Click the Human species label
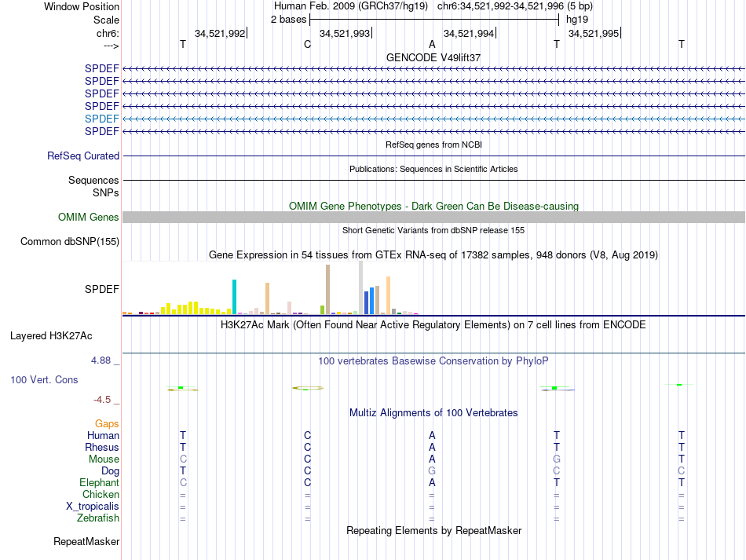The height and width of the screenshot is (560, 746). click(103, 435)
